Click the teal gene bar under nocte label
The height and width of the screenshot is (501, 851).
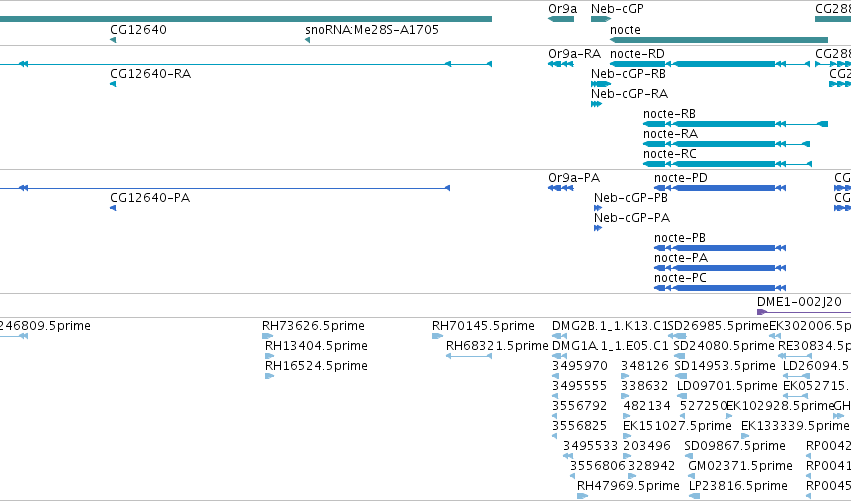click(719, 40)
